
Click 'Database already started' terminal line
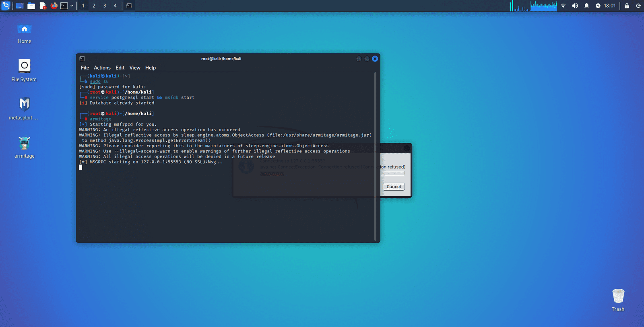tap(117, 103)
